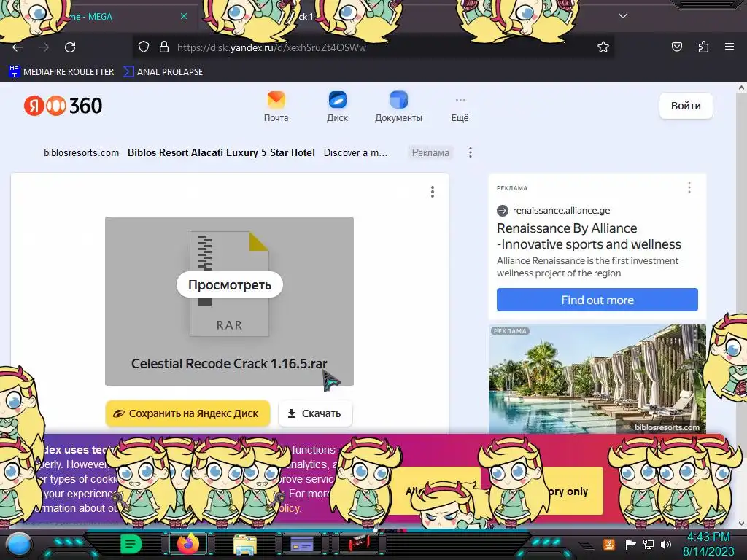Viewport: 747px width, 560px height.
Task: Open Диск service
Action: pos(337,106)
